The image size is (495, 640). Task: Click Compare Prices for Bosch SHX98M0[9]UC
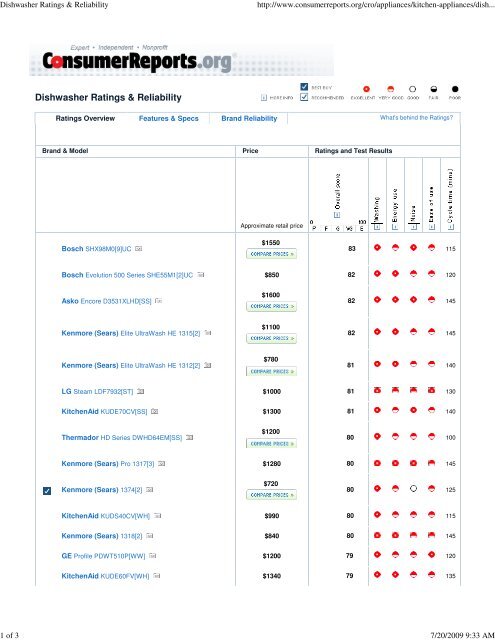coord(271,254)
